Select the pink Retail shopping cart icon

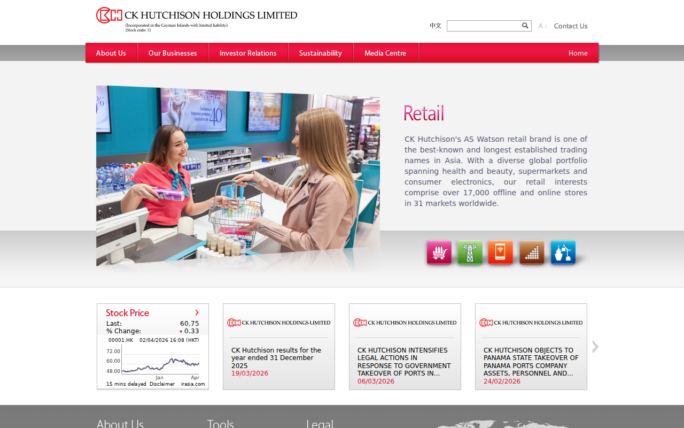click(x=439, y=253)
